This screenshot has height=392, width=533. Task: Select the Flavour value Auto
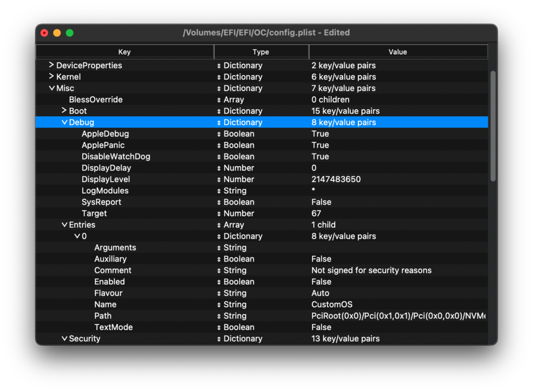[320, 293]
